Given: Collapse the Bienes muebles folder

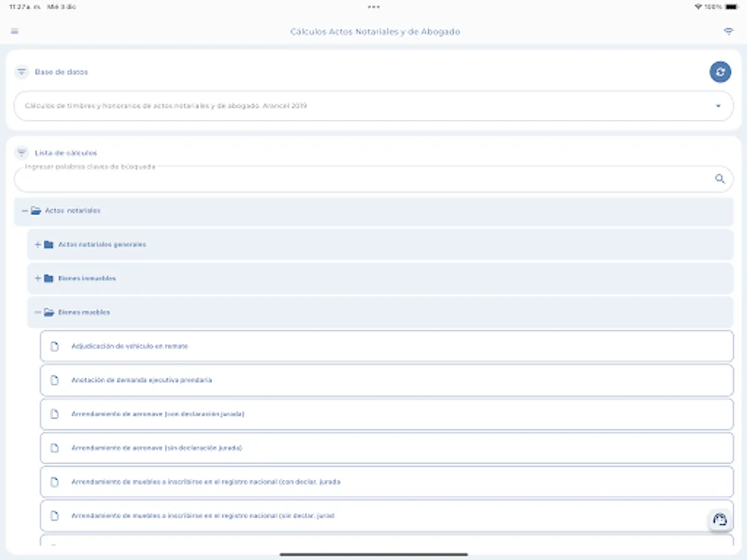Looking at the screenshot, I should click(x=37, y=312).
